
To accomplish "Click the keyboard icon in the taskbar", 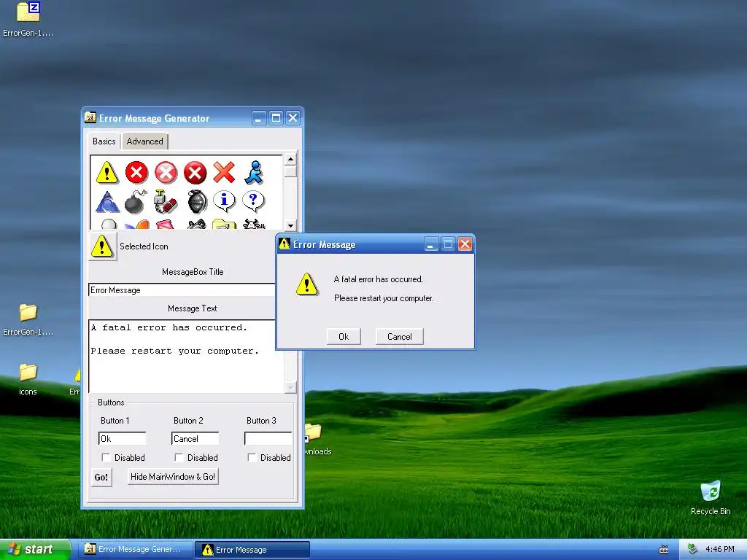I will click(x=664, y=550).
